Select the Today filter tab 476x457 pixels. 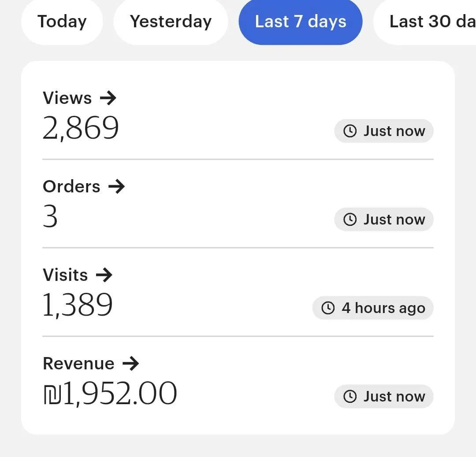point(62,22)
